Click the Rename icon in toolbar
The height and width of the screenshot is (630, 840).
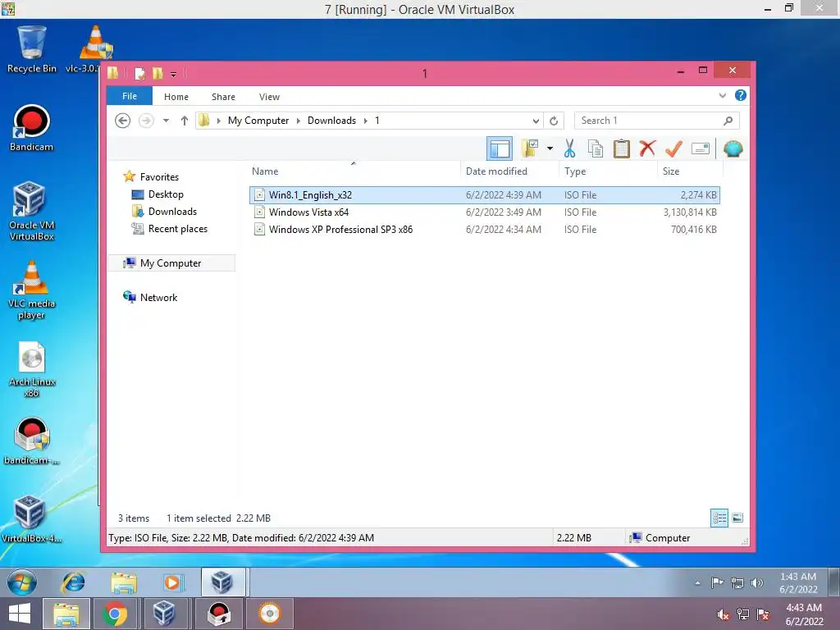pos(701,148)
